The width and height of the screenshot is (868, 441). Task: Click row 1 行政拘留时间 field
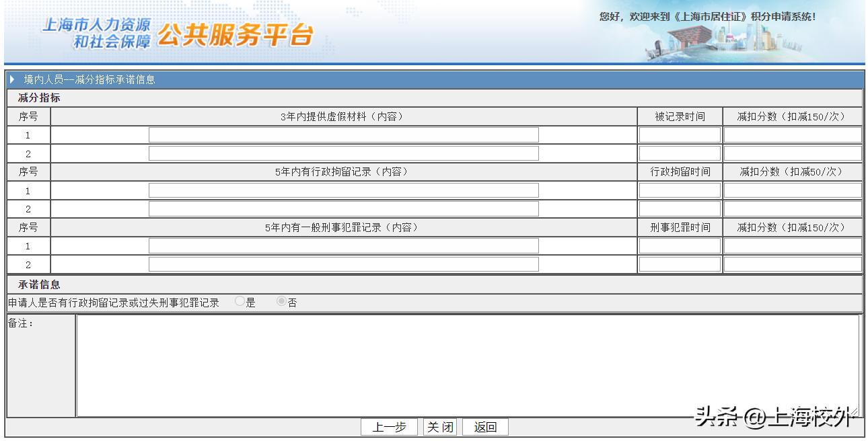[x=680, y=191]
